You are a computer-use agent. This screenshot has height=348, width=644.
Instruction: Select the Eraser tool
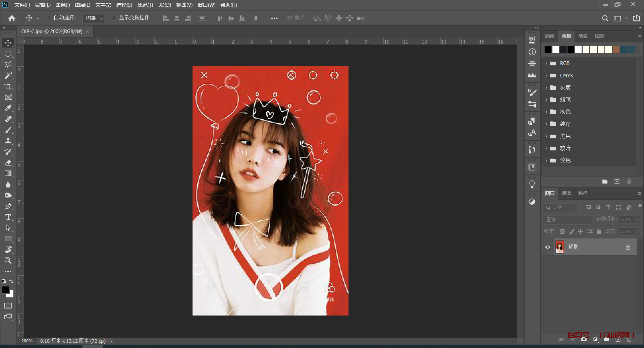8,163
